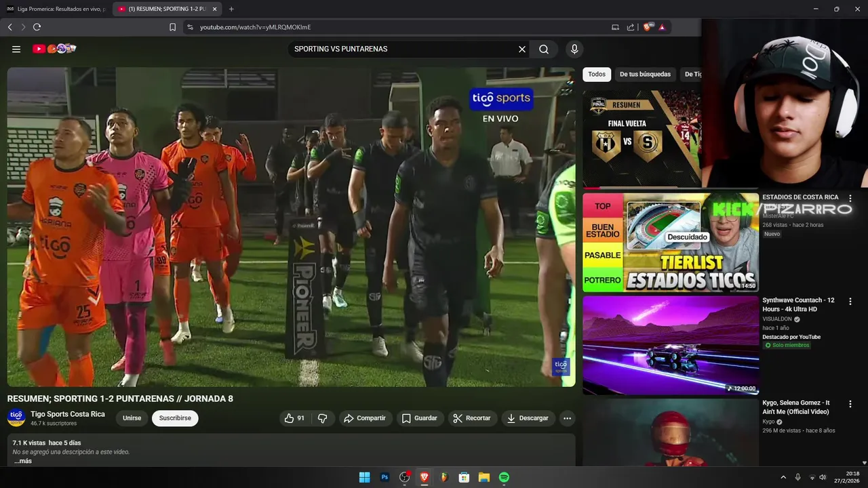Image resolution: width=868 pixels, height=488 pixels.
Task: Open more actions ellipsis under video
Action: pyautogui.click(x=567, y=418)
